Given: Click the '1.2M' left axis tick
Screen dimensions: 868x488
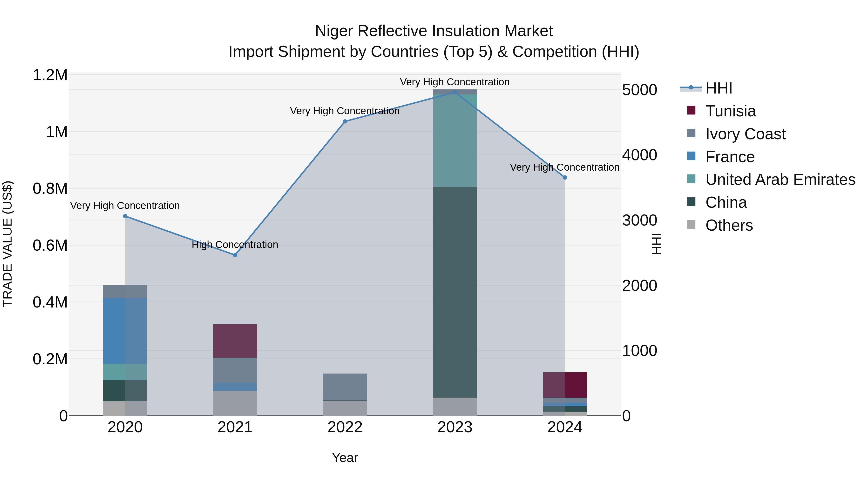Looking at the screenshot, I should [x=50, y=75].
